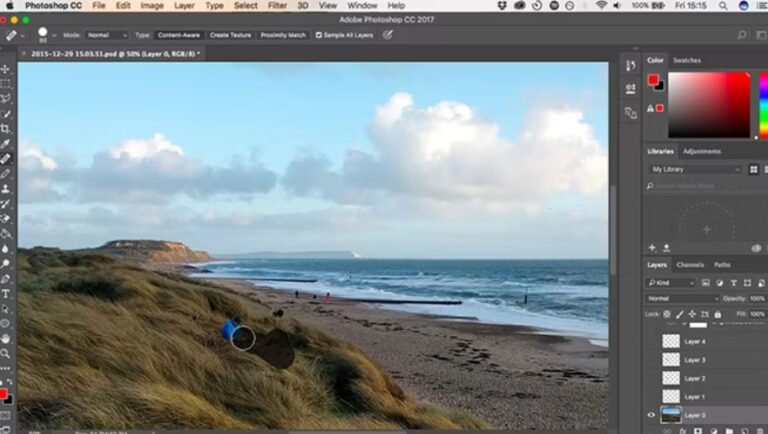Open the Filter menu
The image size is (768, 434).
pyautogui.click(x=277, y=6)
